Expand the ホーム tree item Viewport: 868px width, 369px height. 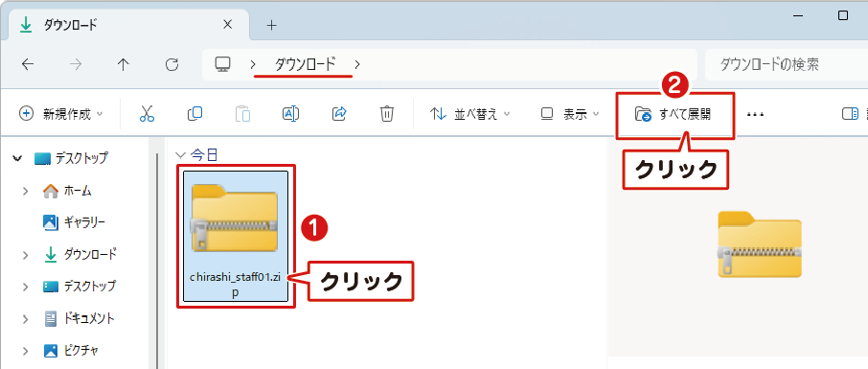click(26, 191)
